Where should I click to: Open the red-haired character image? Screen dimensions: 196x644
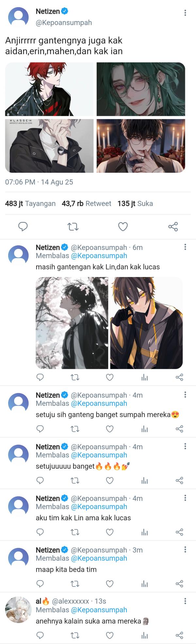click(49, 88)
